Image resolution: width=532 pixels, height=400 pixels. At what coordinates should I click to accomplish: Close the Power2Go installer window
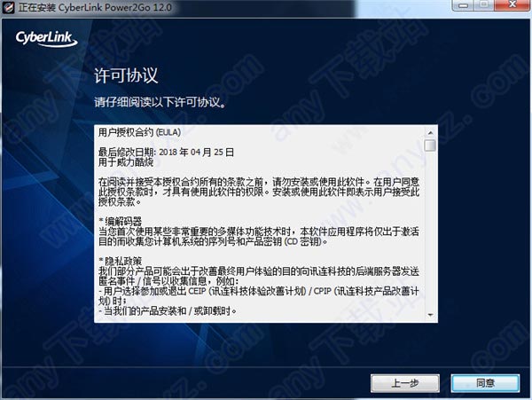(512, 5)
